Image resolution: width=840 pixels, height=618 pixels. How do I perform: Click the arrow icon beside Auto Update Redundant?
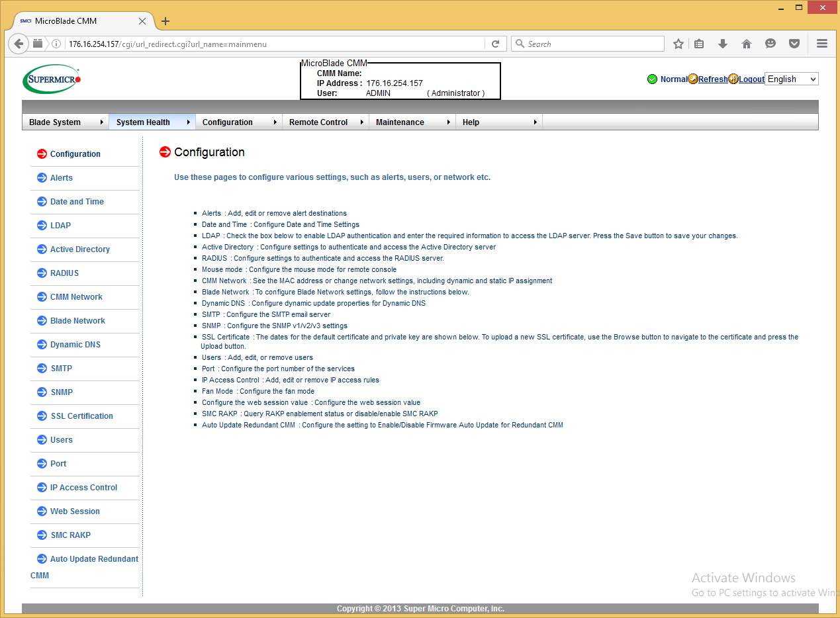click(42, 558)
